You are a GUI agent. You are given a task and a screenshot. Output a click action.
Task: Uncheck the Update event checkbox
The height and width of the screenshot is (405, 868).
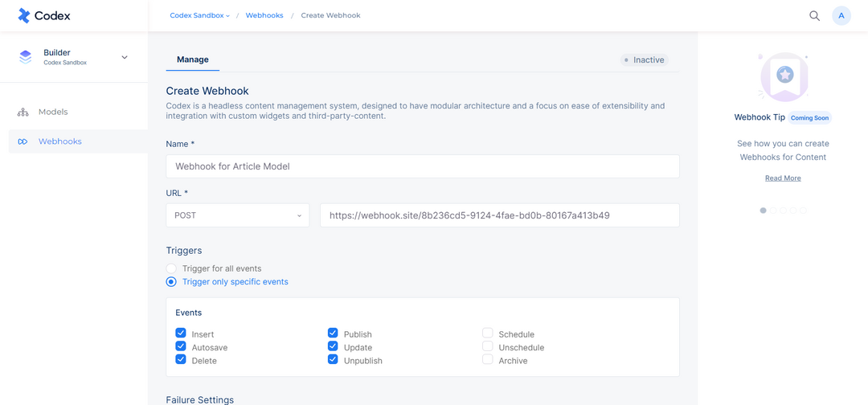(333, 346)
